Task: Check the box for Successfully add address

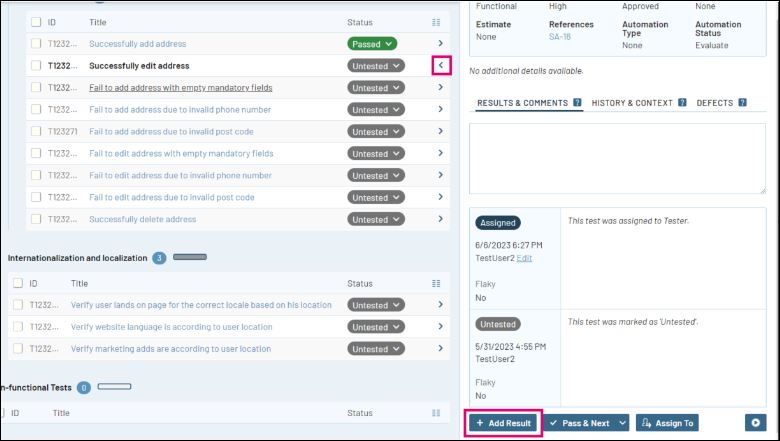Action: point(36,44)
